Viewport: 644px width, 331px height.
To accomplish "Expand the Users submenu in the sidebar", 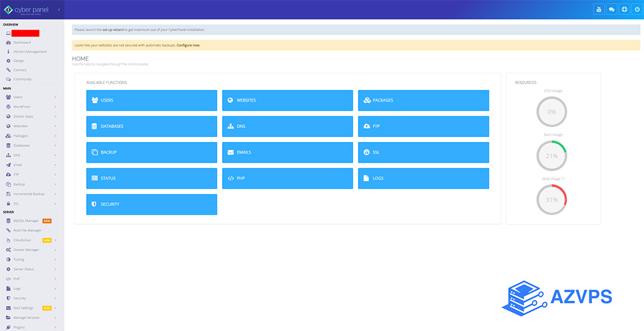I will pyautogui.click(x=55, y=97).
